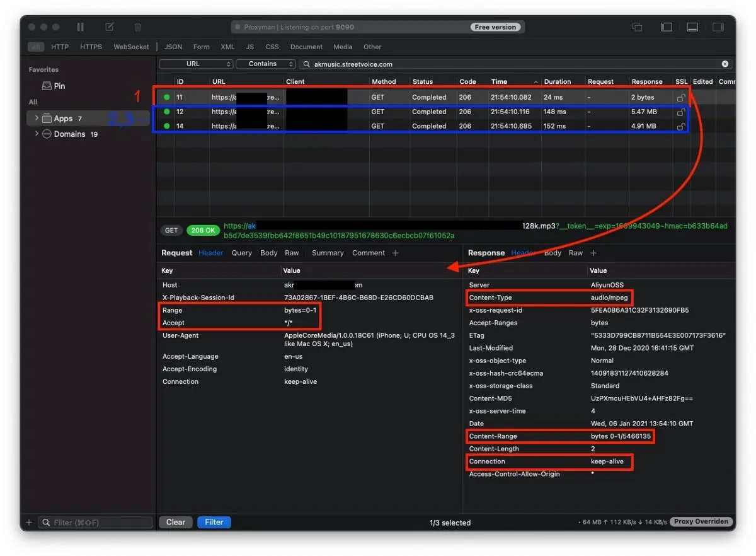Click the compose request icon
The image size is (756, 556).
(x=110, y=27)
